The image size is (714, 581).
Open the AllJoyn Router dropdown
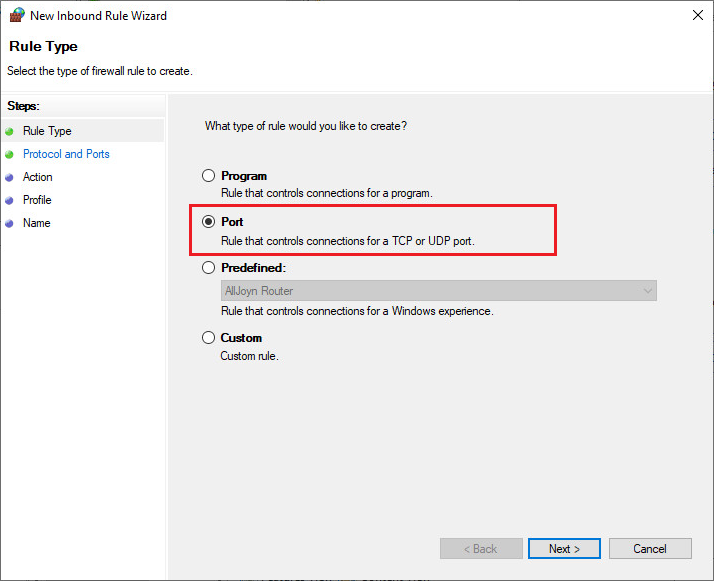click(439, 291)
